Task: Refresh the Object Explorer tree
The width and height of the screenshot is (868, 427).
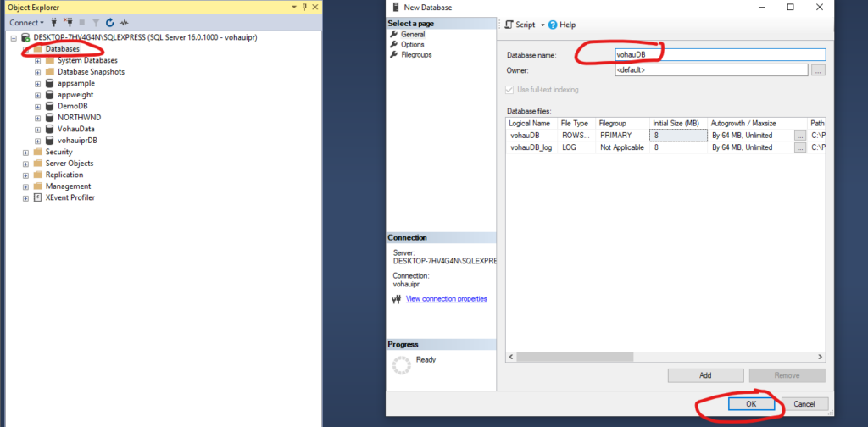Action: 109,22
